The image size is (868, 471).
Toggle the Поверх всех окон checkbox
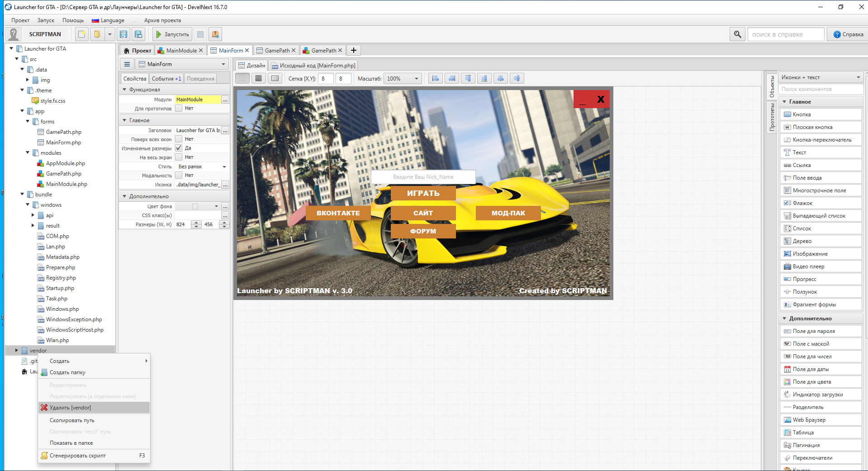(179, 139)
